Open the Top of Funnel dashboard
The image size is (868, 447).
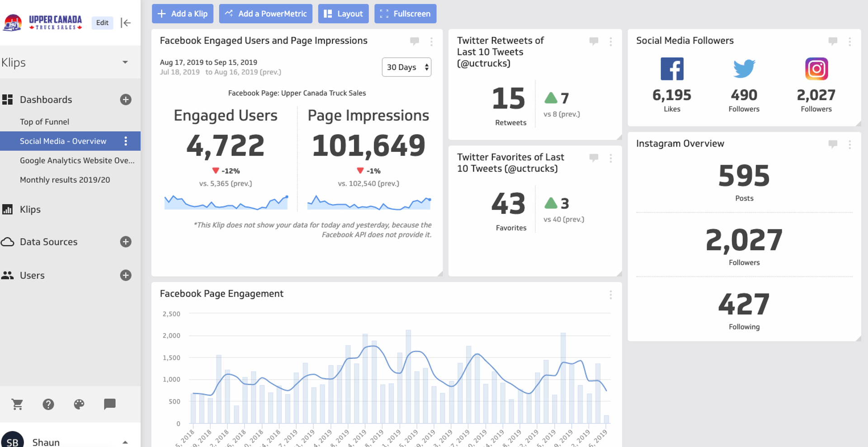tap(44, 122)
